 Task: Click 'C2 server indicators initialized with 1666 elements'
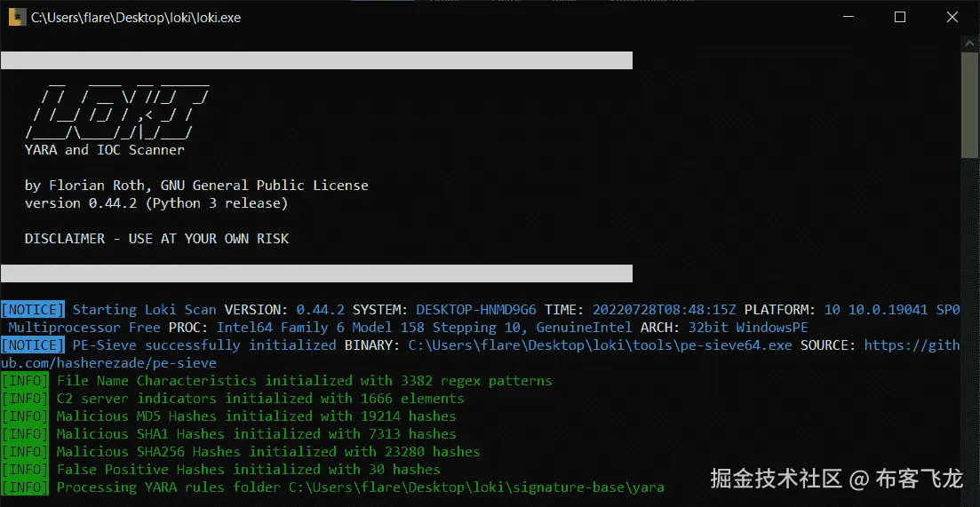(260, 398)
